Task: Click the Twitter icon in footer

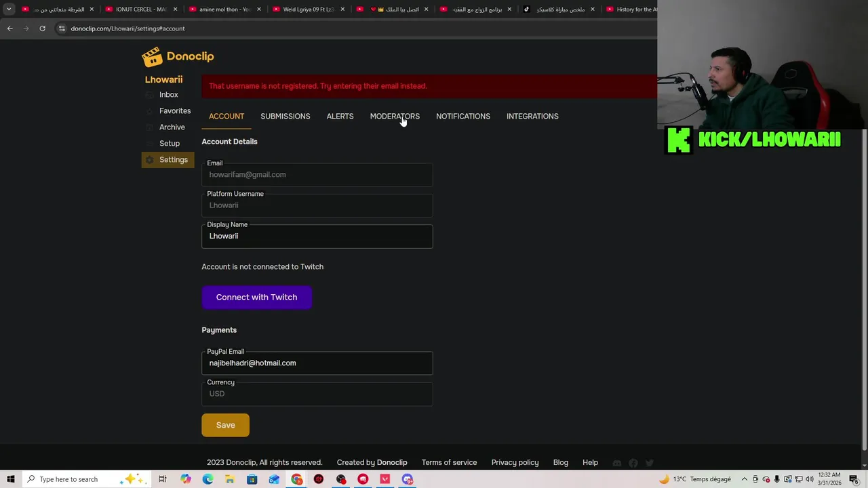Action: point(649,464)
